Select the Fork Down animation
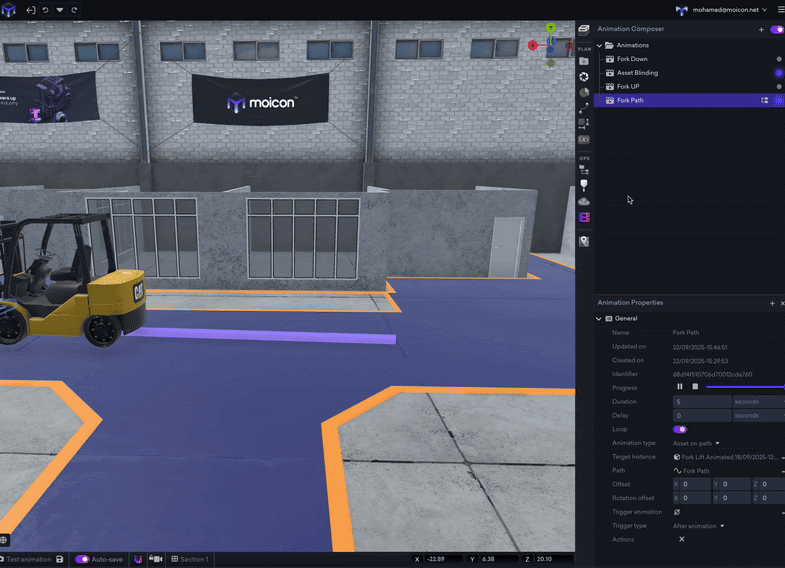This screenshot has width=785, height=568. [x=632, y=59]
